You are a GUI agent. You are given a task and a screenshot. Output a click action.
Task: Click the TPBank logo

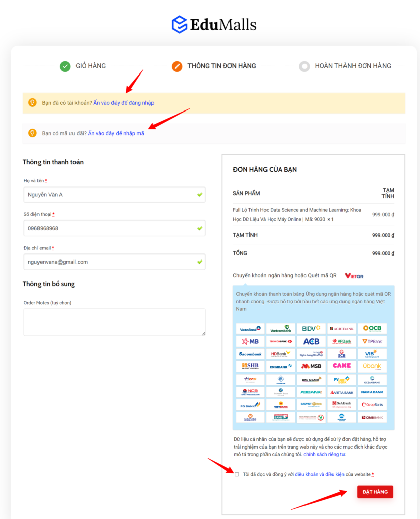pos(372,342)
